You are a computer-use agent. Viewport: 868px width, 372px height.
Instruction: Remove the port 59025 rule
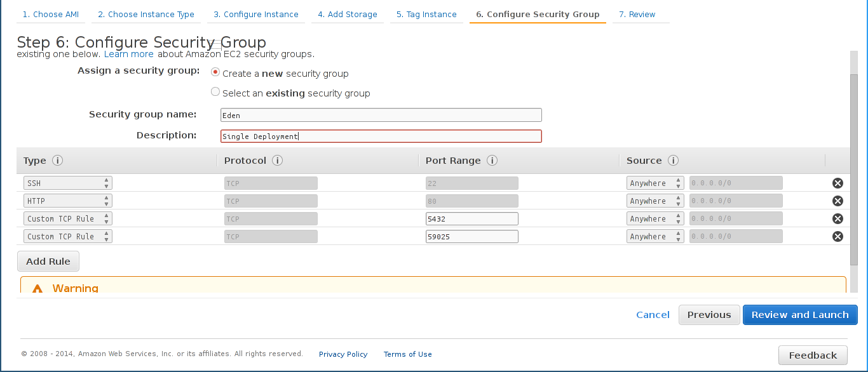point(837,237)
